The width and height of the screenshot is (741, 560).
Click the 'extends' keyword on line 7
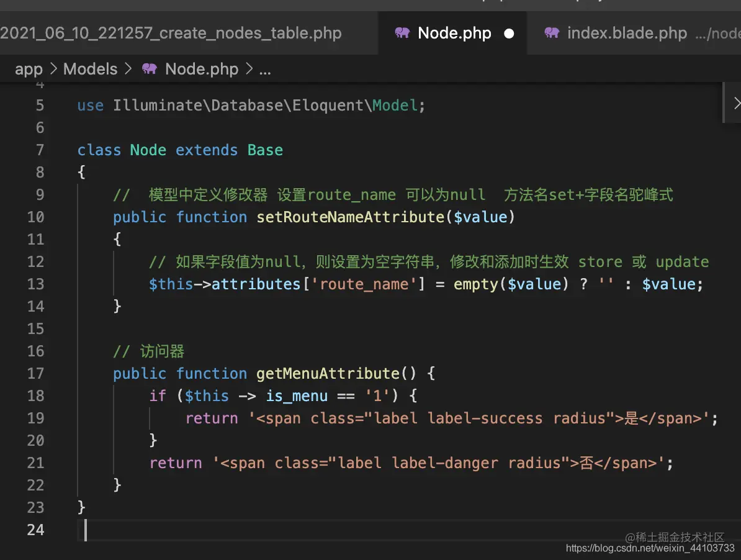coord(207,150)
